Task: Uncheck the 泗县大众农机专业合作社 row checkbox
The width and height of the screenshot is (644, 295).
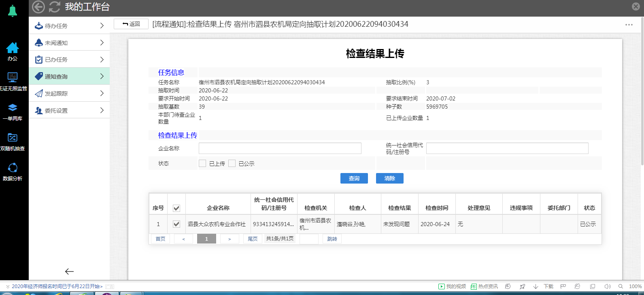Action: tap(176, 224)
